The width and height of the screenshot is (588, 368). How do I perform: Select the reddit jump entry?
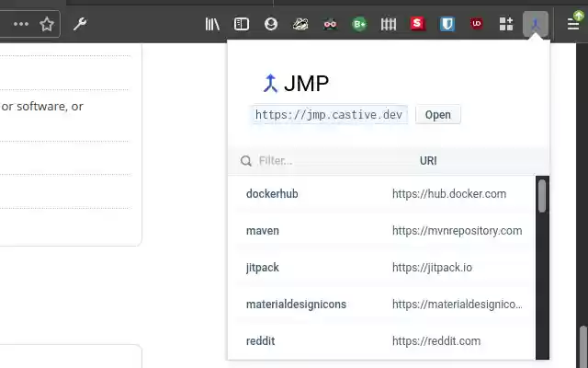click(x=260, y=341)
